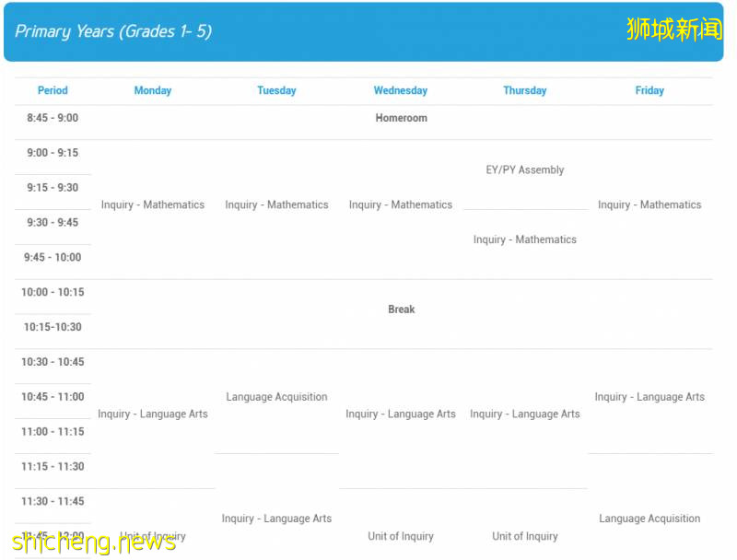This screenshot has height=560, width=737.
Task: Click the yellow 狮城新闻 watermark text
Action: tap(673, 29)
